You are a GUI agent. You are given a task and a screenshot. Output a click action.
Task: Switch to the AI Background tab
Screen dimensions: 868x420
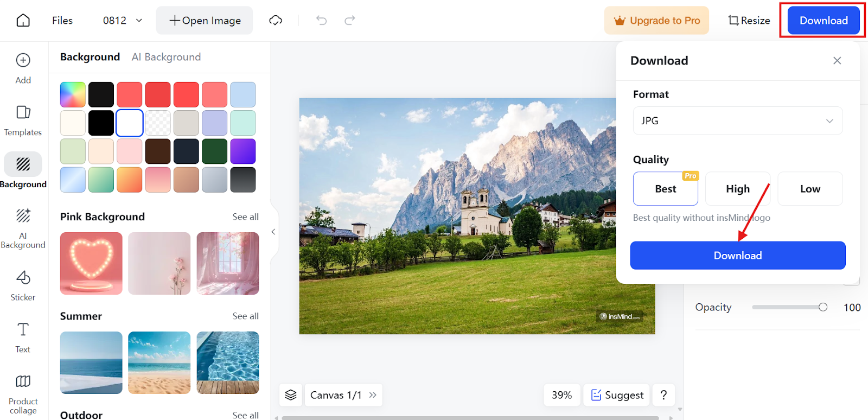166,57
